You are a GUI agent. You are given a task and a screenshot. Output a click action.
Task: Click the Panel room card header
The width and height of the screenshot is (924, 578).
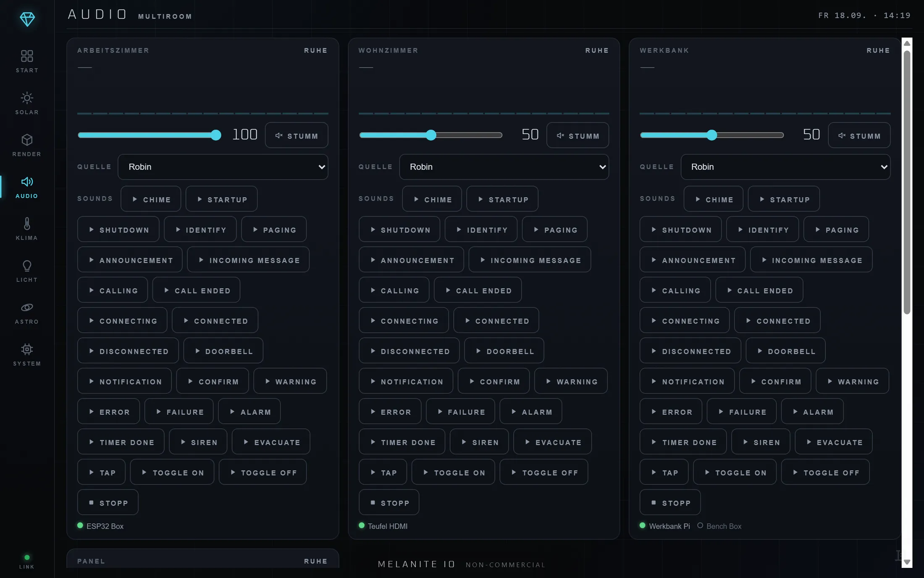click(202, 561)
